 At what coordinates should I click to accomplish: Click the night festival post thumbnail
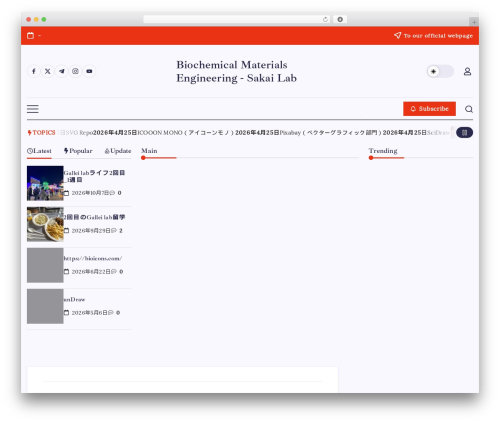pyautogui.click(x=45, y=183)
